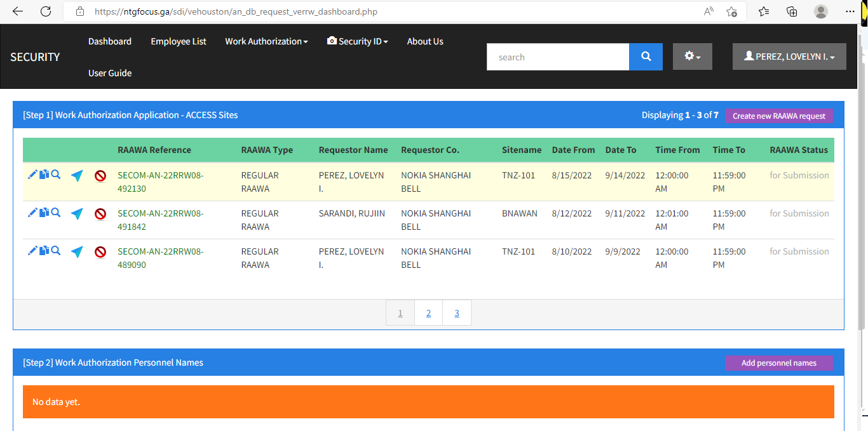Go to pagination page 2

click(429, 313)
